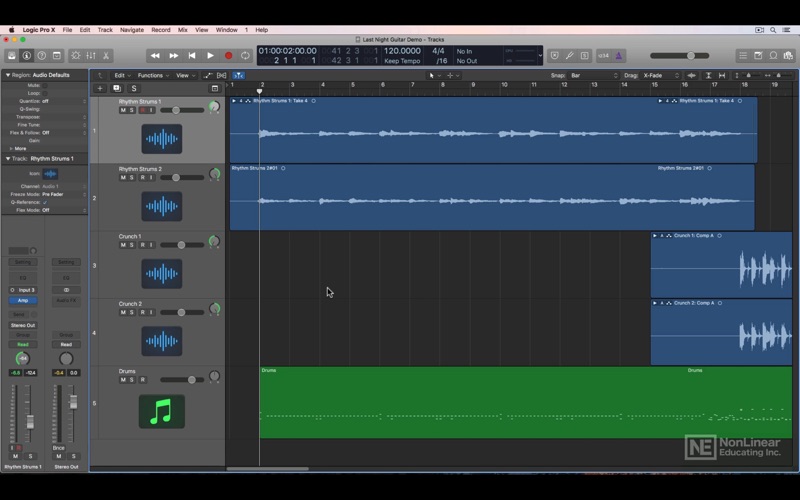Screen dimensions: 800x500
Task: Click the vertical auto zoom button
Action: (709, 76)
